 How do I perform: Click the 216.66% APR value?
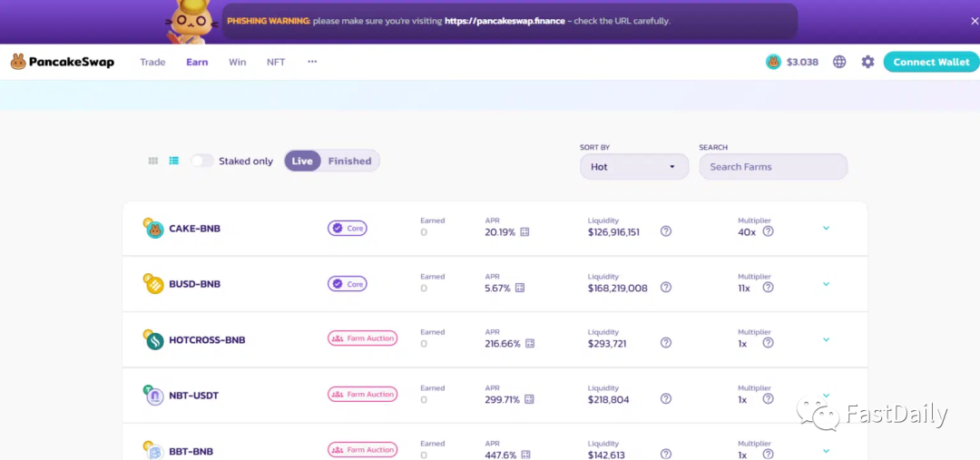click(x=503, y=344)
